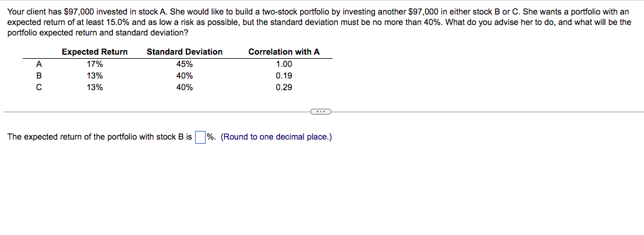Click stock B's 40% standard deviation cell
The width and height of the screenshot is (644, 235).
tap(185, 76)
